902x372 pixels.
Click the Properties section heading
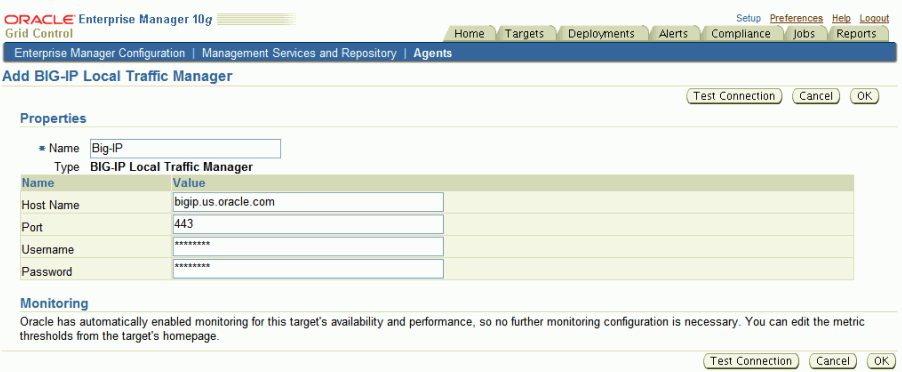click(53, 118)
